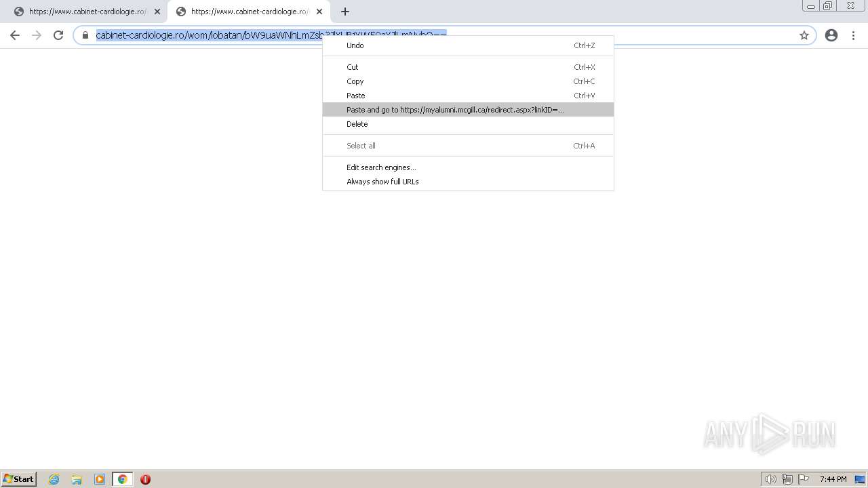Minimize the Chrome window

pyautogui.click(x=811, y=6)
